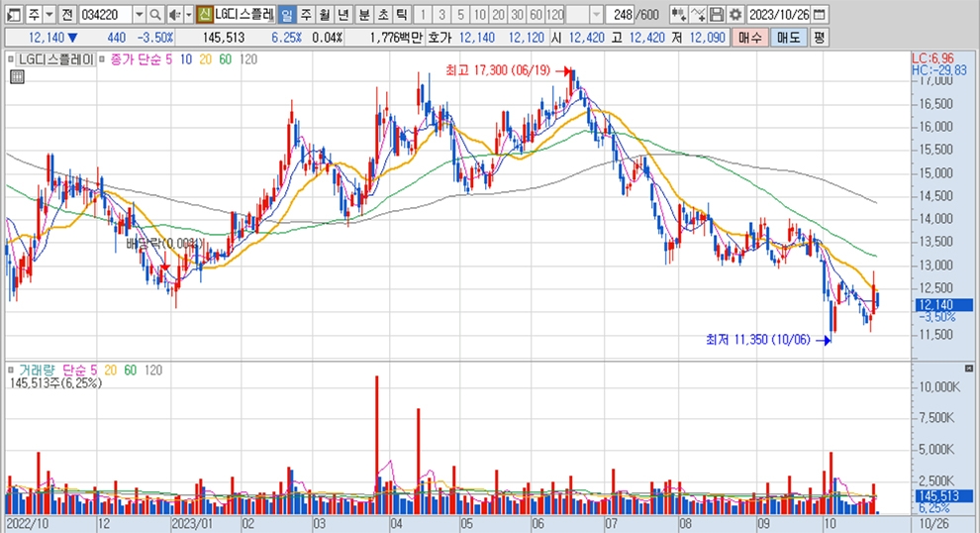Image resolution: width=980 pixels, height=533 pixels.
Task: Click the volume 145,513 axis tag
Action: click(x=943, y=496)
